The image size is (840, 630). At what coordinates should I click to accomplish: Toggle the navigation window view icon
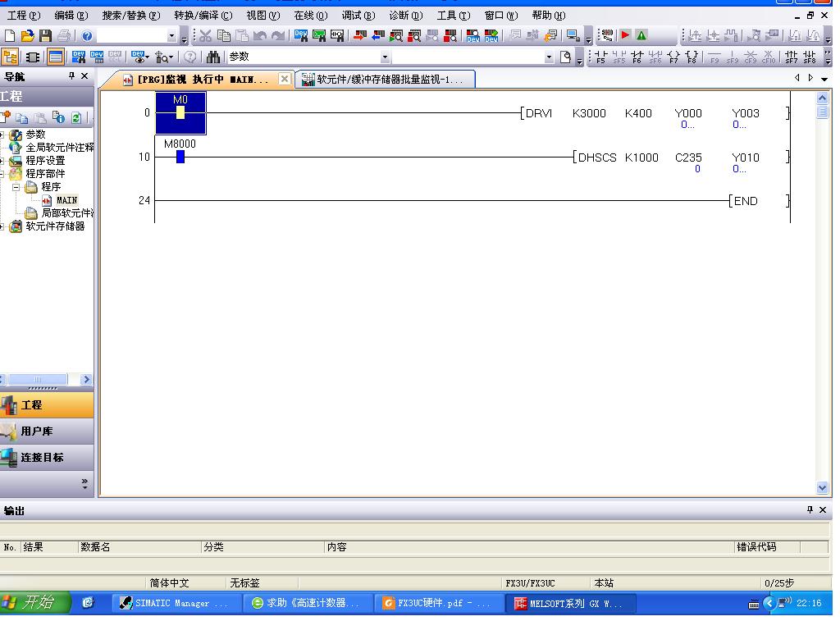pyautogui.click(x=11, y=57)
